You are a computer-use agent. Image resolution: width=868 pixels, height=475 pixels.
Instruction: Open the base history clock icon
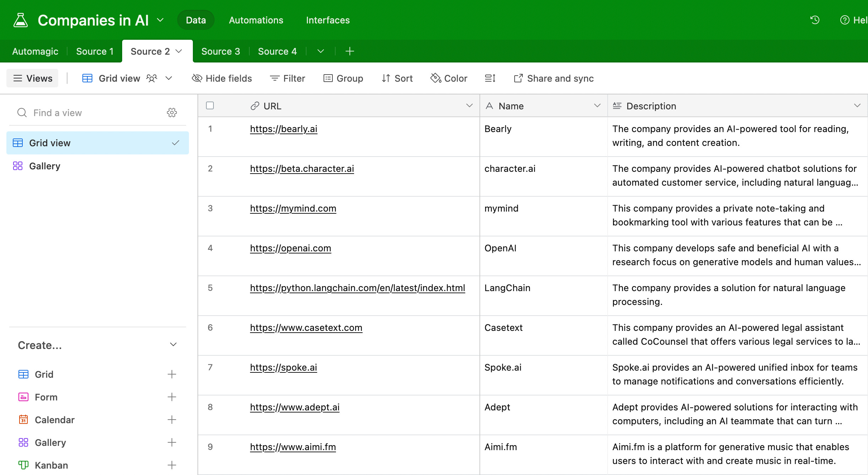pos(815,20)
